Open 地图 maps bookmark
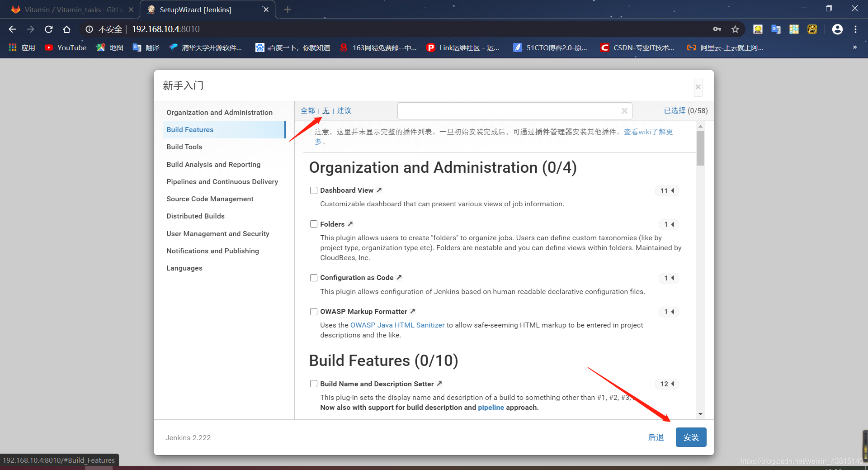This screenshot has width=868, height=470. coord(110,47)
